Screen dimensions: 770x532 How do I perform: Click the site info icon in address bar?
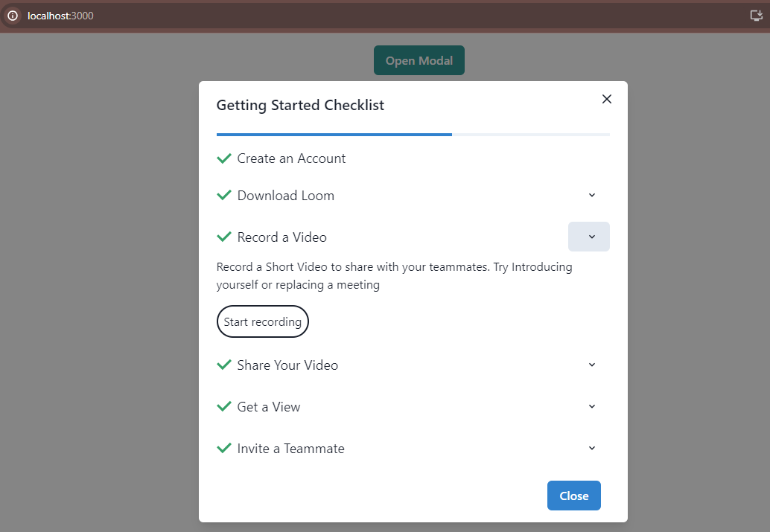pyautogui.click(x=13, y=16)
